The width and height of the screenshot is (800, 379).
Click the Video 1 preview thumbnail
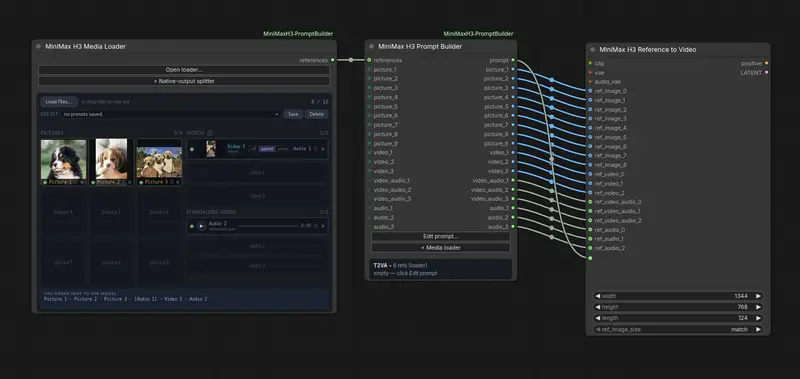[x=211, y=149]
